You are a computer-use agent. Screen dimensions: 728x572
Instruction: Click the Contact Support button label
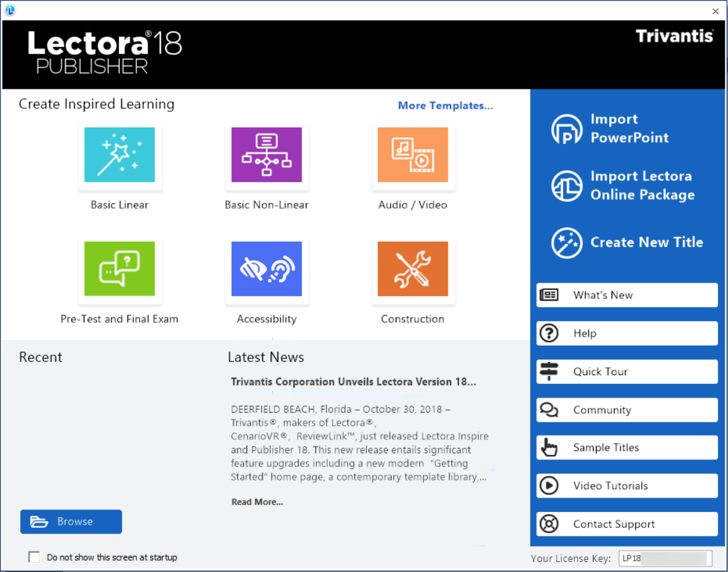click(x=614, y=524)
